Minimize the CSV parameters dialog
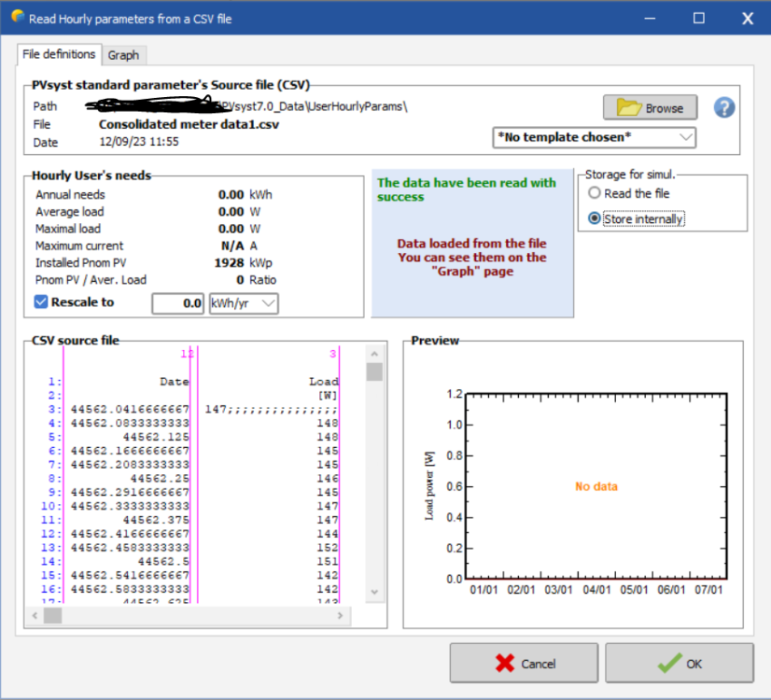 pos(652,18)
